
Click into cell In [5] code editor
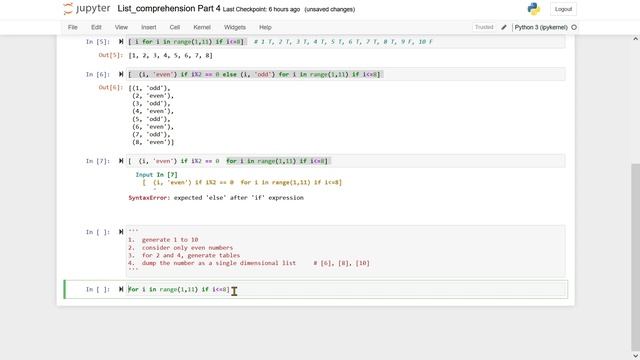(346, 42)
